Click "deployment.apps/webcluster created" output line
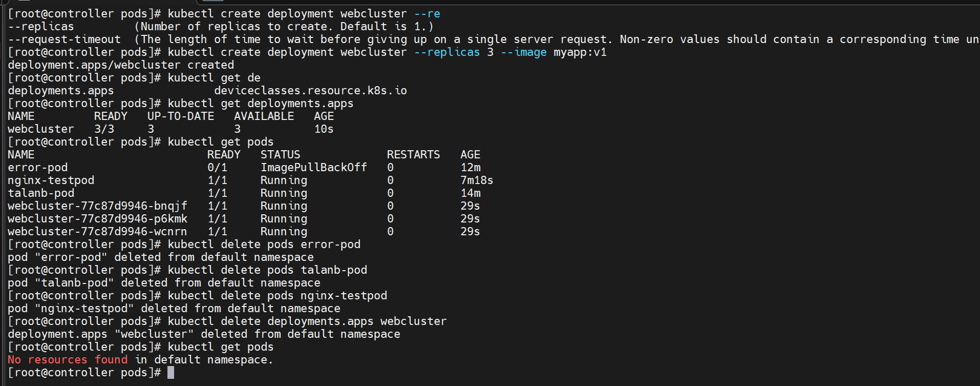 [x=121, y=65]
